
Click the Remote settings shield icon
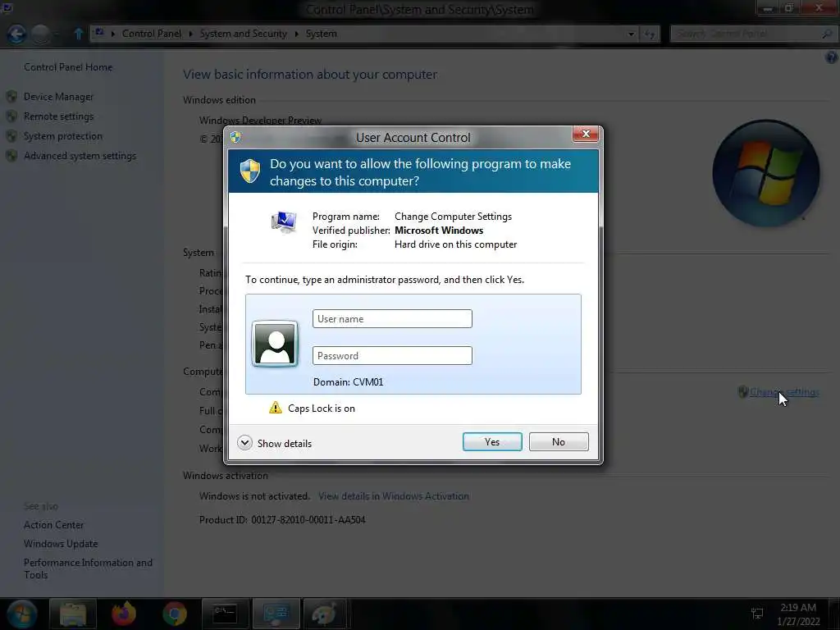pos(11,116)
